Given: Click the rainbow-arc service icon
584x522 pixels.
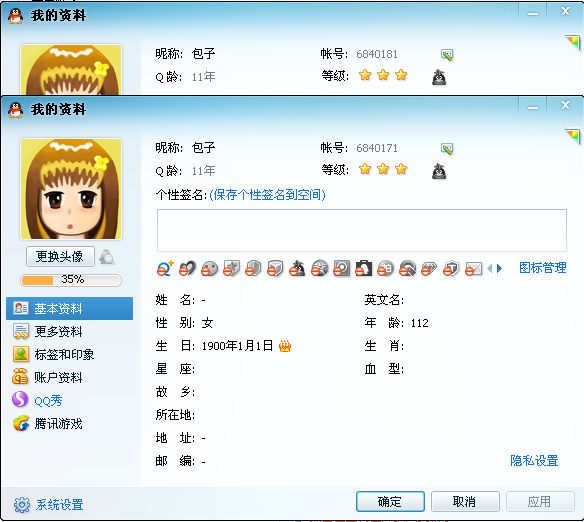Looking at the screenshot, I should [407, 268].
